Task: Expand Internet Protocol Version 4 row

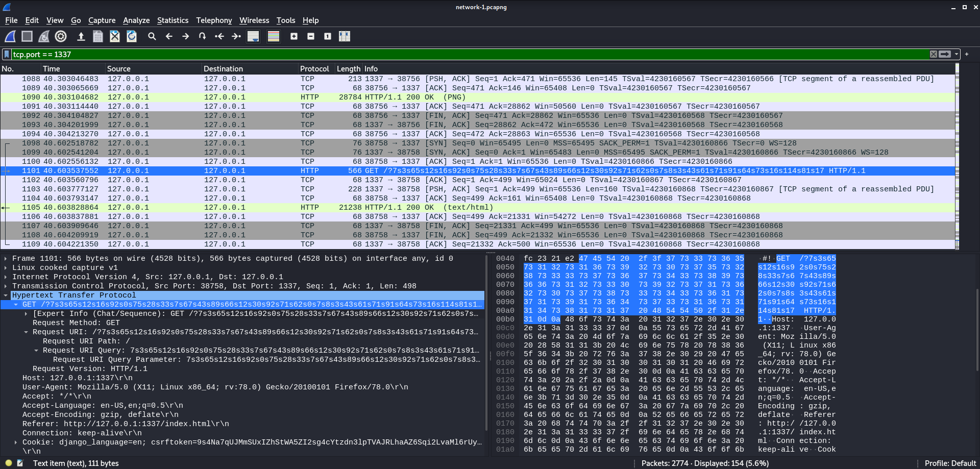Action: pos(6,277)
